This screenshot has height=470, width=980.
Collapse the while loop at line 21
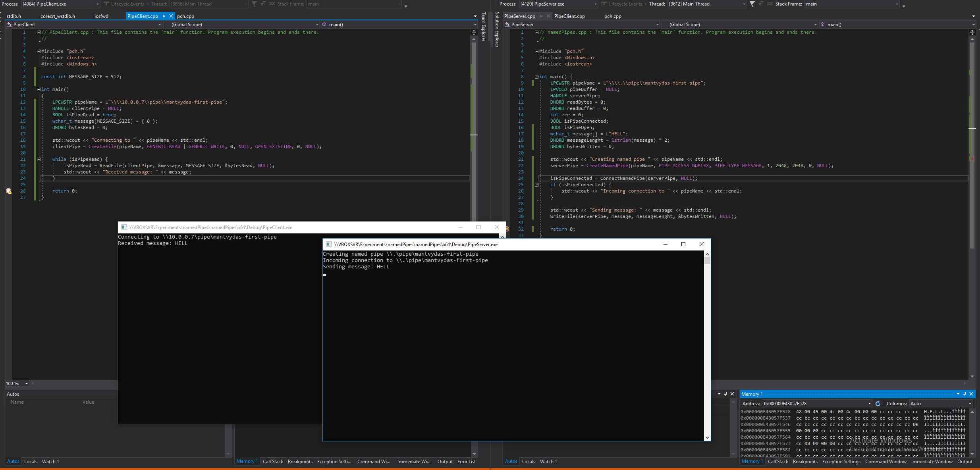click(39, 159)
